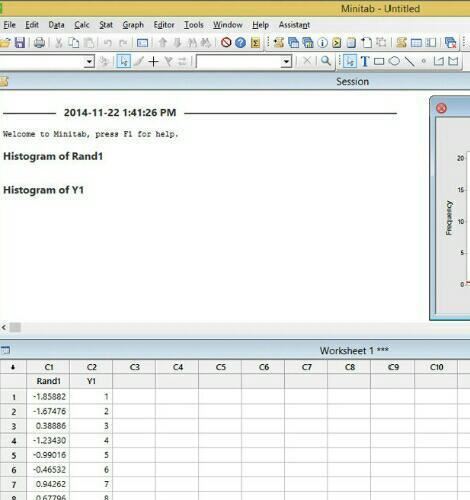The height and width of the screenshot is (500, 470).
Task: Click the Cut scissors icon
Action: tap(59, 43)
